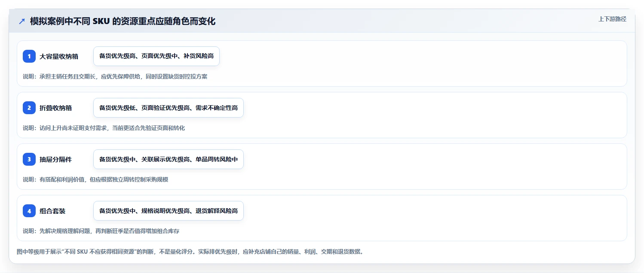Click the number 4 badge for 组合套装

coord(29,211)
